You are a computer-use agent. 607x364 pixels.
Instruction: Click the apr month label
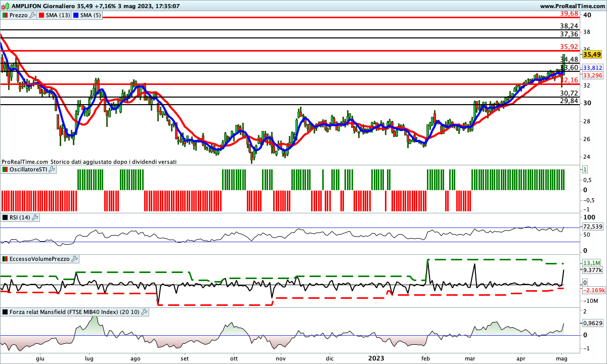tap(521, 358)
